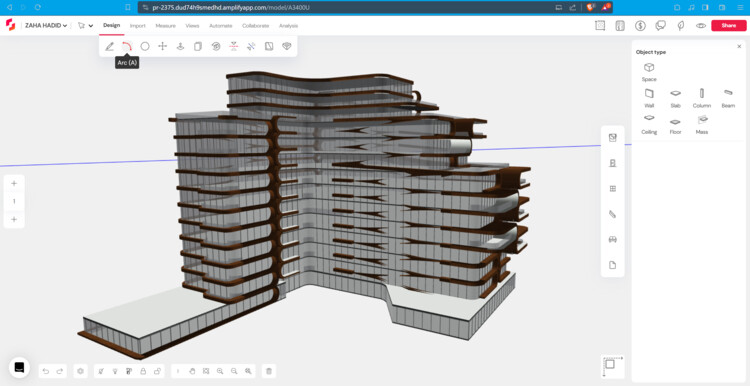The width and height of the screenshot is (750, 386).
Task: Undo the last action
Action: pyautogui.click(x=46, y=371)
